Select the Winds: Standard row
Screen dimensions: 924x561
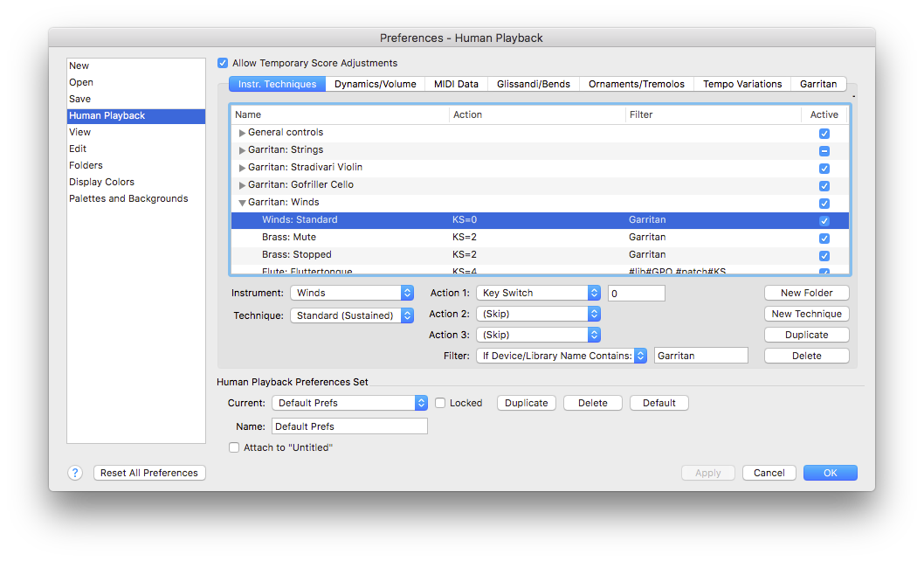540,220
